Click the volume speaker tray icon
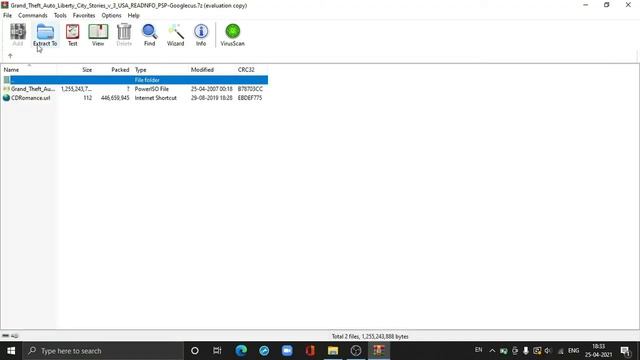 coord(548,351)
